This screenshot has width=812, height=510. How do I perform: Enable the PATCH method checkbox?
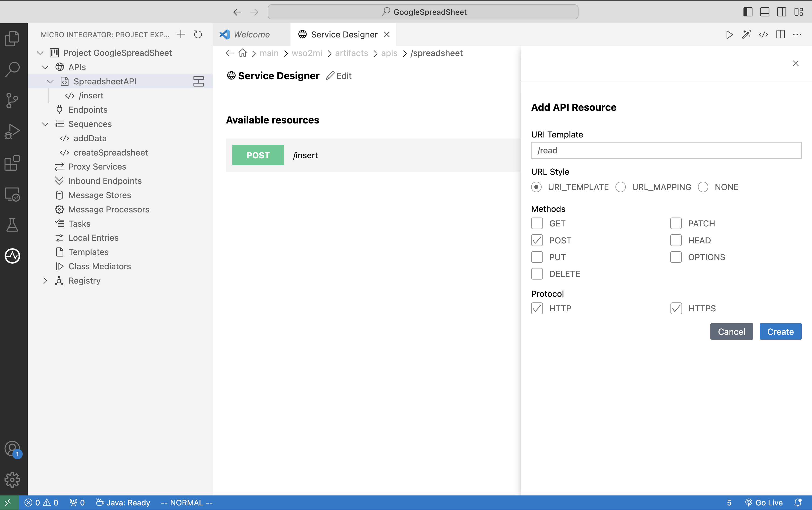[x=676, y=223]
